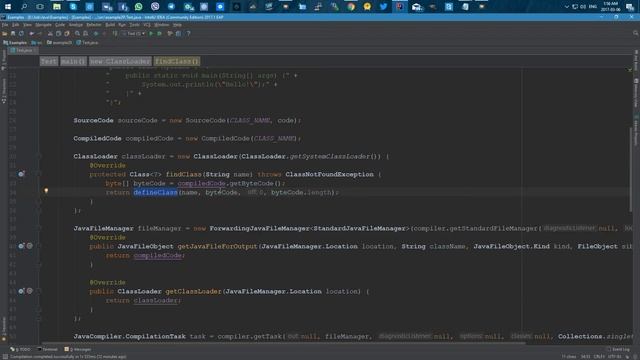Open the File menu
Image resolution: width=640 pixels, height=360 pixels.
[5, 25]
